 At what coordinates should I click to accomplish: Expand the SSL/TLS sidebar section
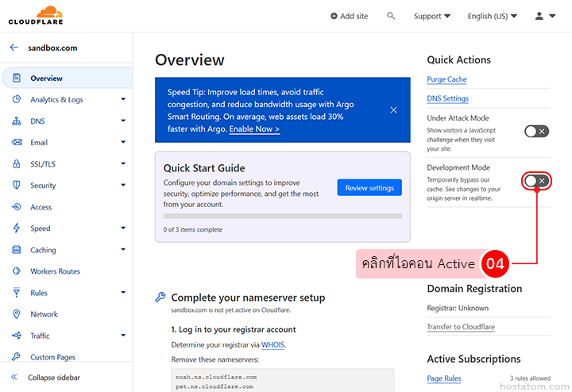coord(123,164)
